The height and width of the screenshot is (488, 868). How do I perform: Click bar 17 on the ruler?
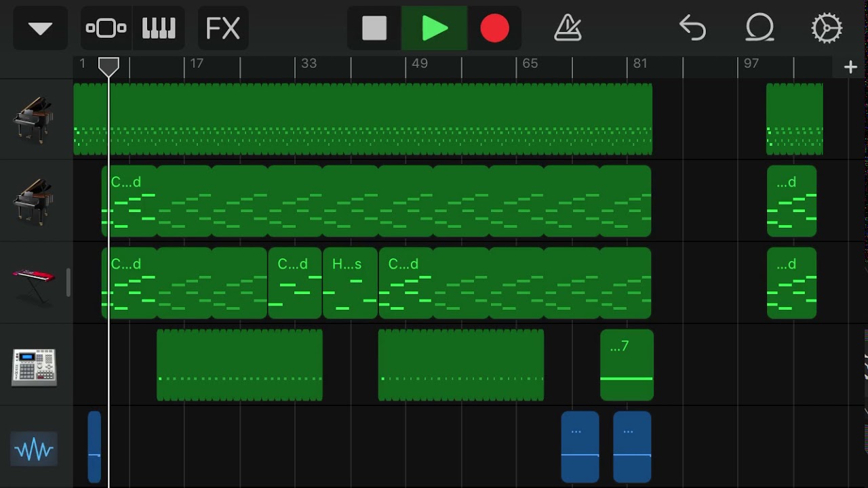[x=197, y=63]
